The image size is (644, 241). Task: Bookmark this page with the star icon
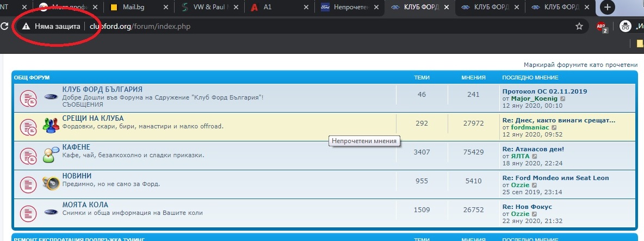point(579,26)
